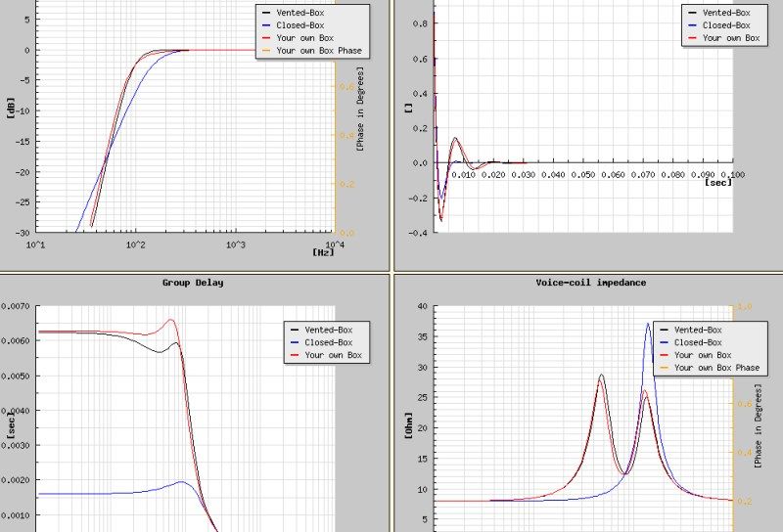Click the [Hz] axis label
The image size is (783, 532).
323,252
